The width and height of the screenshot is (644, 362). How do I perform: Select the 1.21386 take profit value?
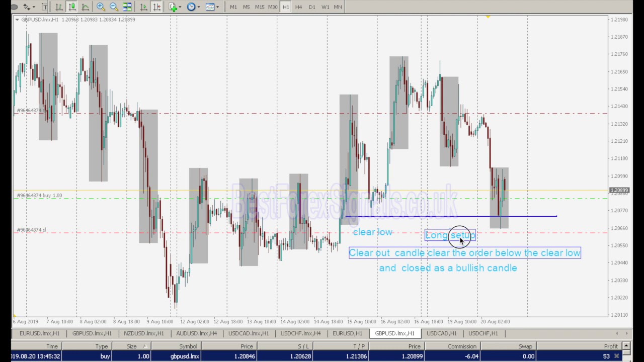(x=356, y=356)
